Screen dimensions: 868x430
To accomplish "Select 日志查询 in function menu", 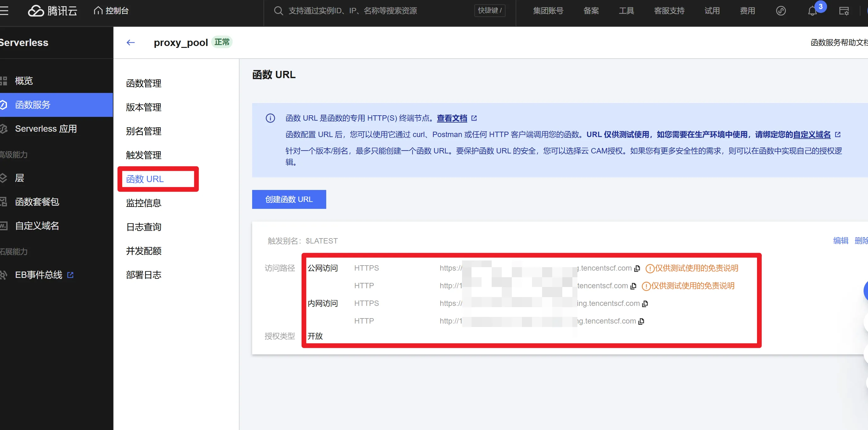I will coord(143,227).
